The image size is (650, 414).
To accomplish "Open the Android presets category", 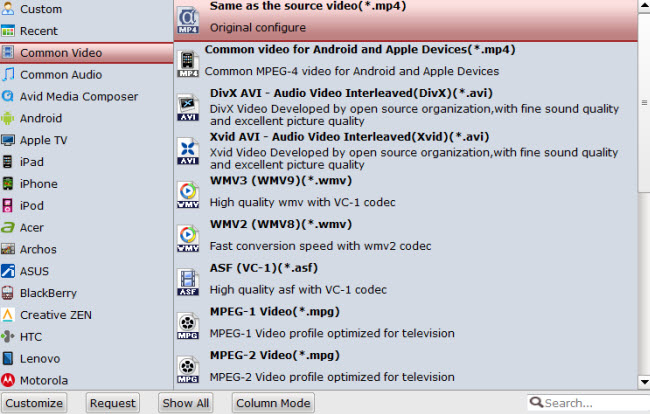I will click(x=87, y=119).
